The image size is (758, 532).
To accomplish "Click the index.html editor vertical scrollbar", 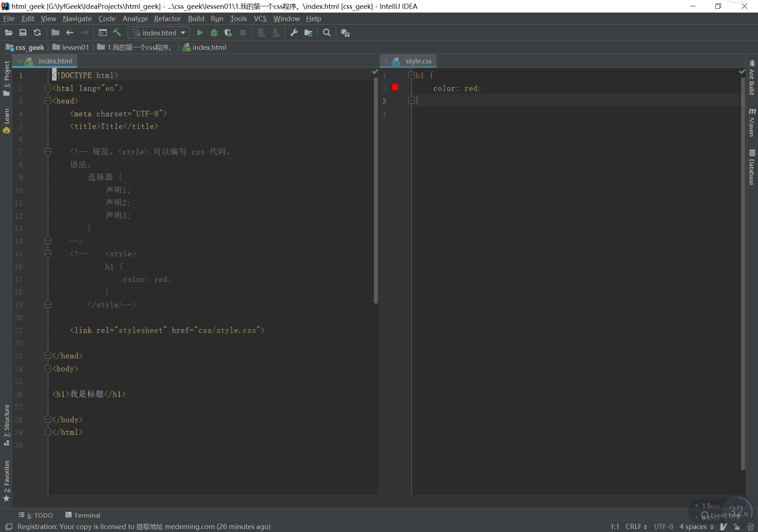I will coord(376,190).
